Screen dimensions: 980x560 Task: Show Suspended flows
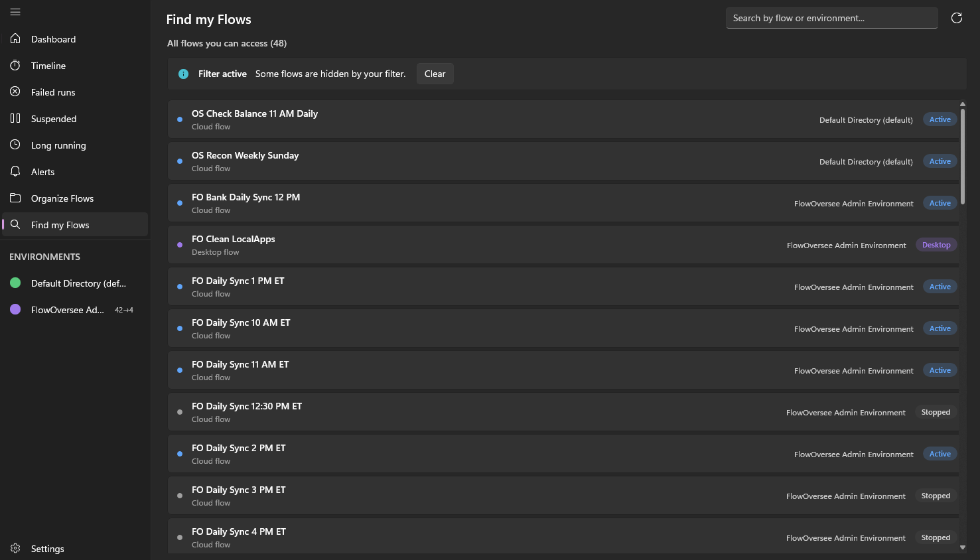pyautogui.click(x=75, y=118)
